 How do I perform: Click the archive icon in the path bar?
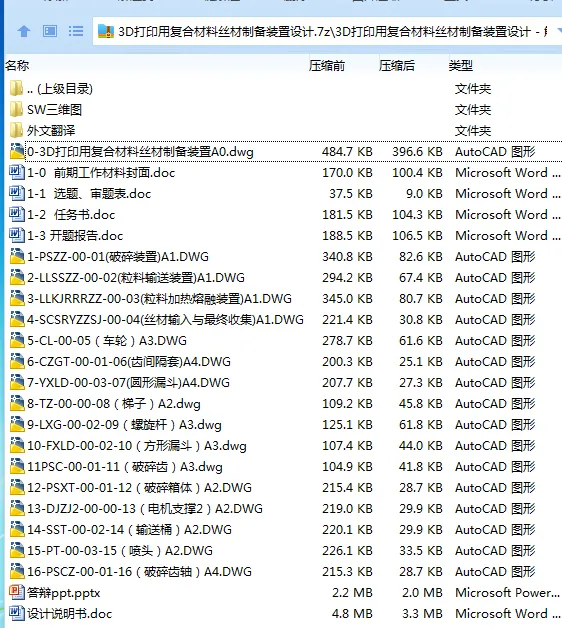106,31
